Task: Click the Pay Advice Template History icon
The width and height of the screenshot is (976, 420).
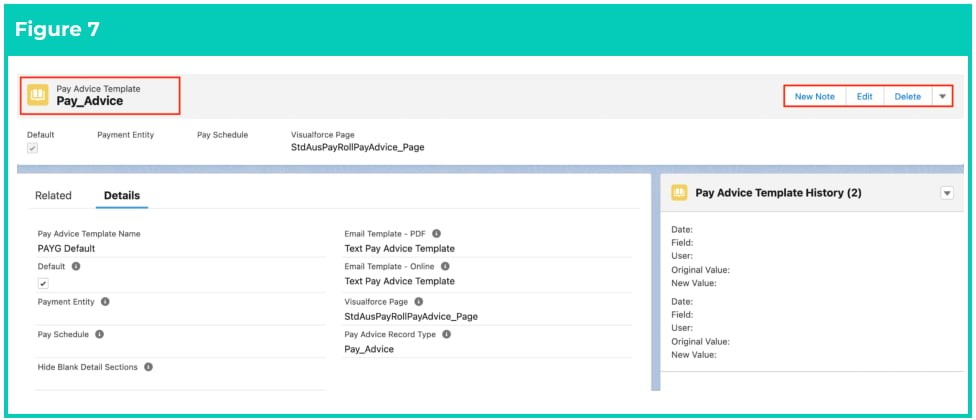Action: [679, 193]
